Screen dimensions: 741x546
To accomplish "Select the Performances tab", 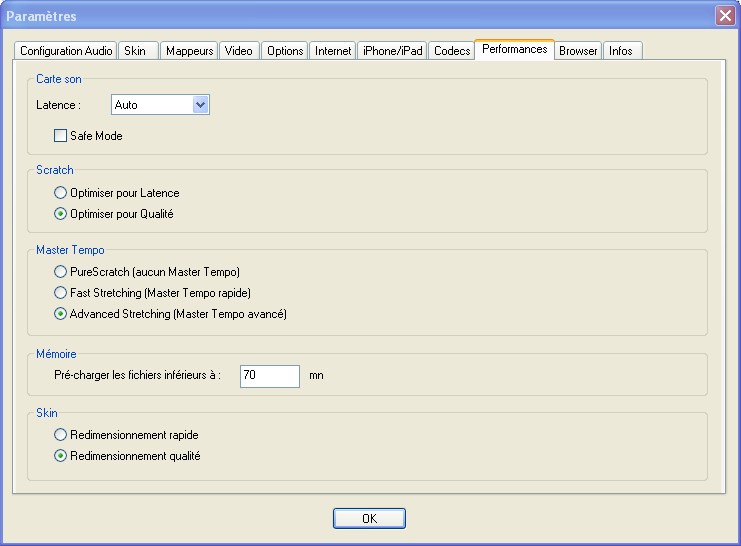I will tap(515, 49).
